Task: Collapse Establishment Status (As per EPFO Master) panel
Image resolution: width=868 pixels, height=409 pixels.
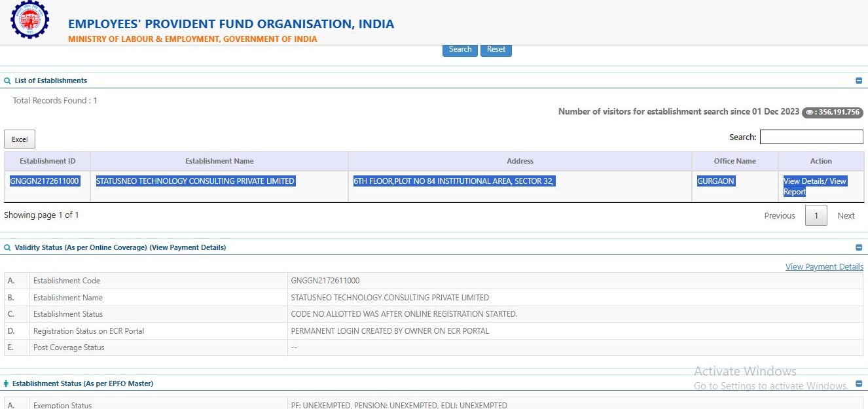Action: 859,384
